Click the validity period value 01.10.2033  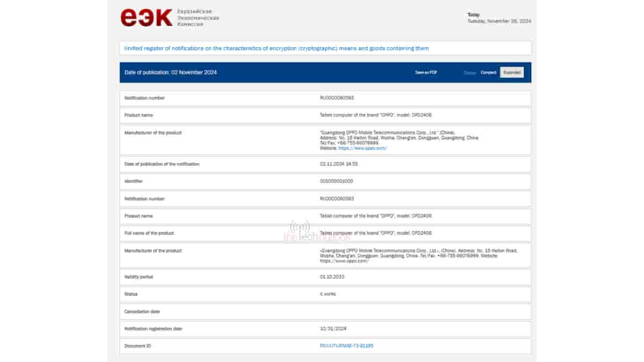tap(332, 277)
